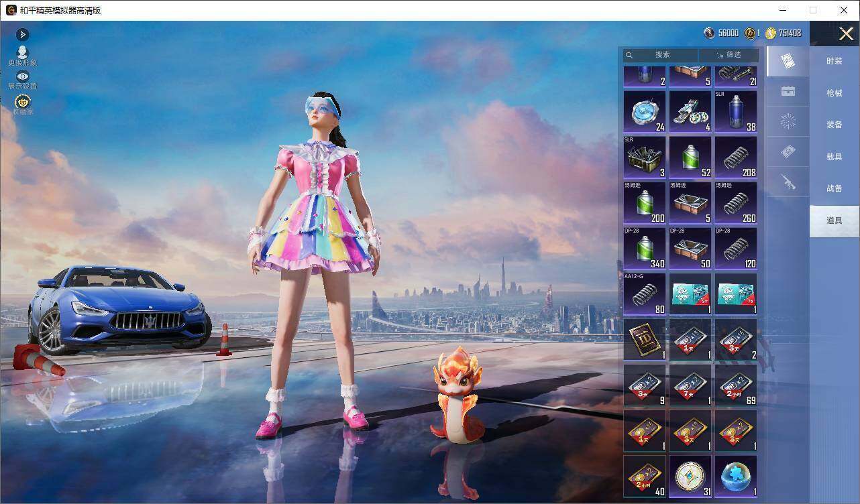The image size is (860, 504).
Task: Select the 道具 tab
Action: click(835, 220)
